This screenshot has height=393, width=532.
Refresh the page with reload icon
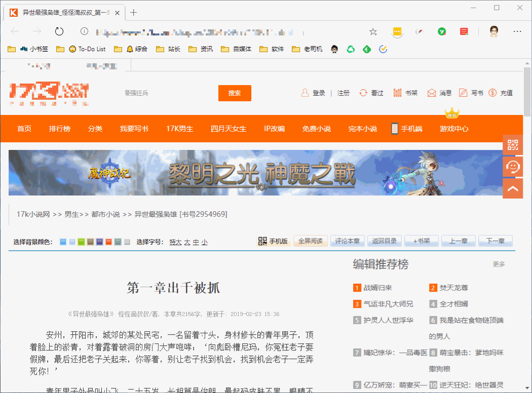[59, 31]
